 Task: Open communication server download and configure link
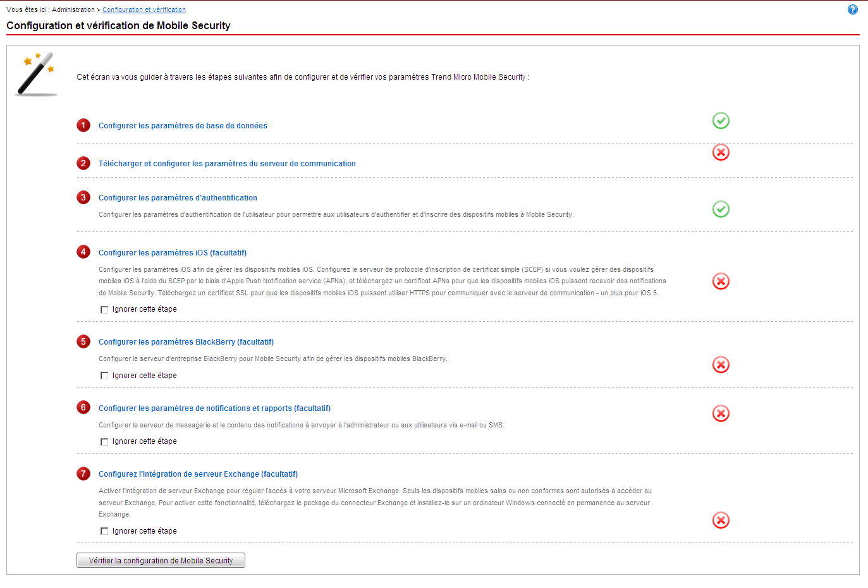pyautogui.click(x=227, y=164)
